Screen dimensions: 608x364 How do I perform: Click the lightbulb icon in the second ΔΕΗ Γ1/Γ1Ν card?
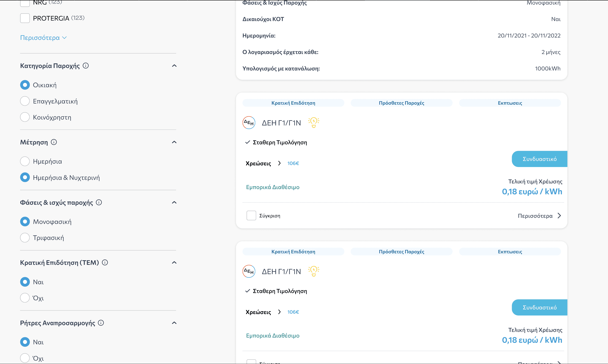pyautogui.click(x=314, y=271)
